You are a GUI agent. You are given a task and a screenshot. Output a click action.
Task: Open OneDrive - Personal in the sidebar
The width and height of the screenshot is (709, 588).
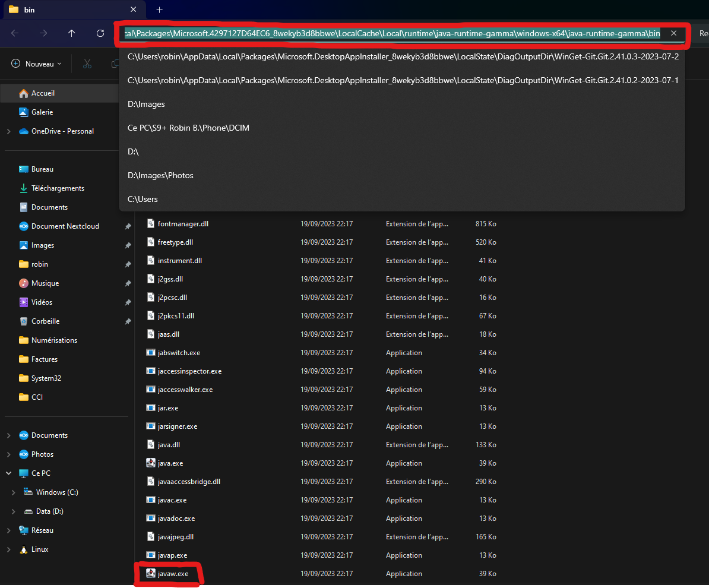coord(62,131)
